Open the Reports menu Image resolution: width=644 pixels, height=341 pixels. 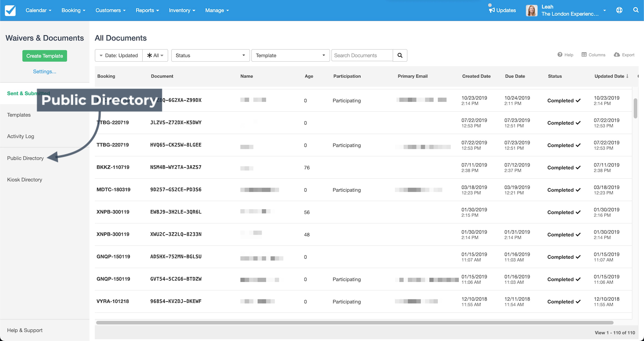pos(148,10)
